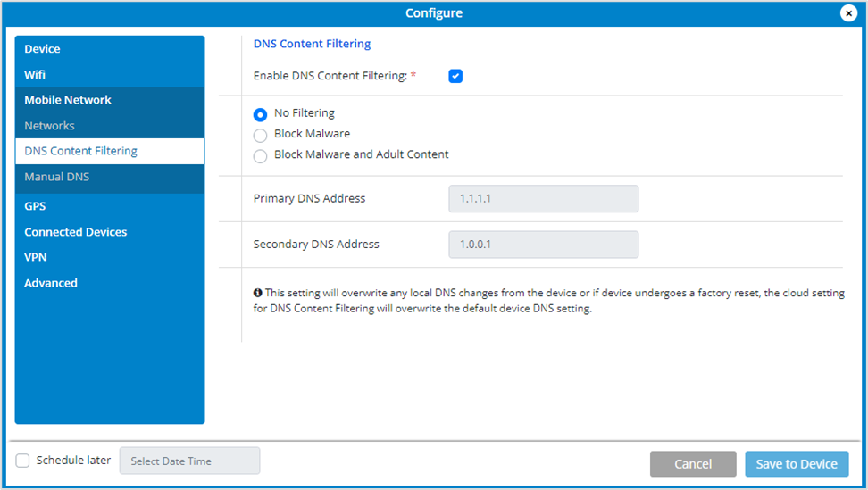Tick the Schedule later checkbox
Screen dimensions: 868x490
pos(22,461)
